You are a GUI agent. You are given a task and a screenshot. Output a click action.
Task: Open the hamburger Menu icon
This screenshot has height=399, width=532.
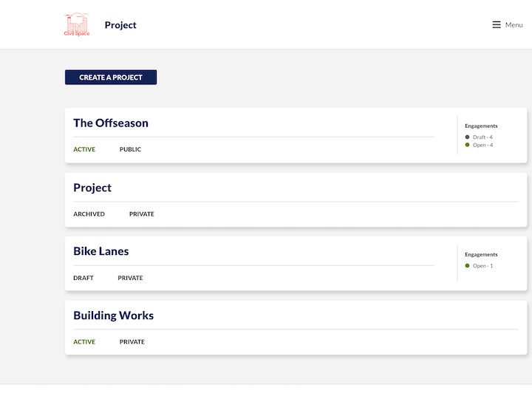pyautogui.click(x=497, y=25)
